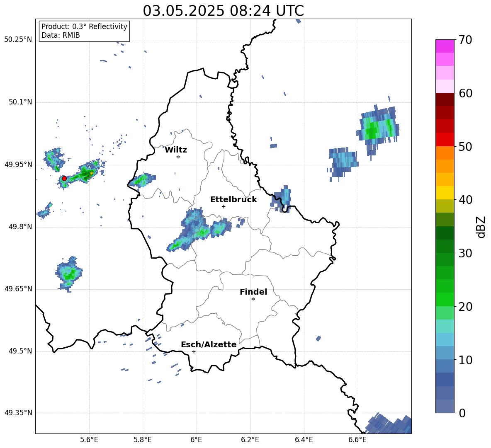Click the 50.1°N latitude label

20,102
